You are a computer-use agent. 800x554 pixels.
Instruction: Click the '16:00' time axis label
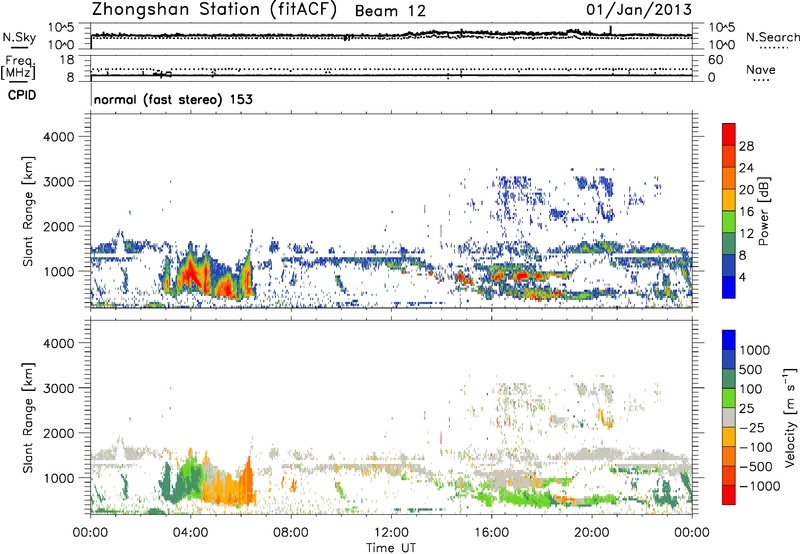click(x=491, y=532)
